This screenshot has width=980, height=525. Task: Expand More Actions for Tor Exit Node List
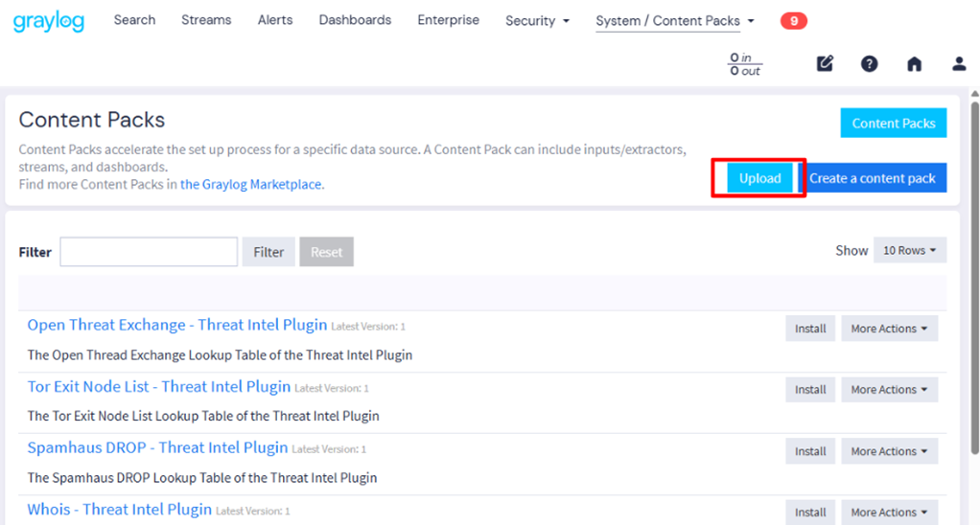click(889, 390)
